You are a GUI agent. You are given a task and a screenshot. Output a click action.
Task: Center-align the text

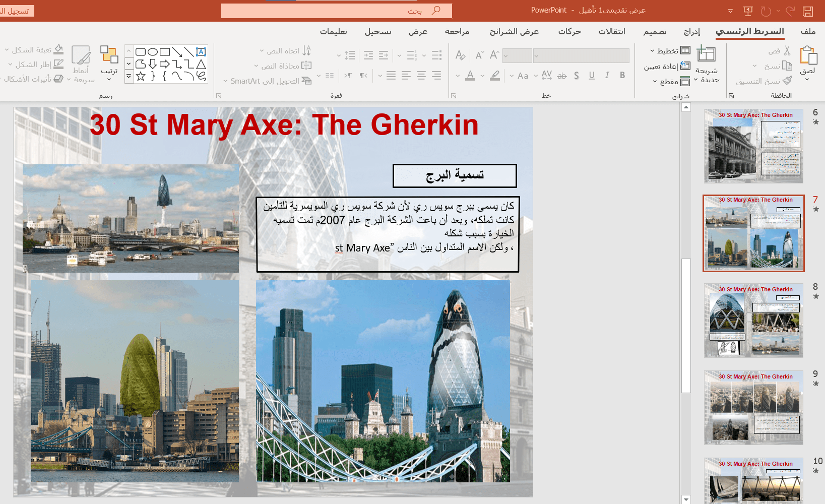[421, 76]
